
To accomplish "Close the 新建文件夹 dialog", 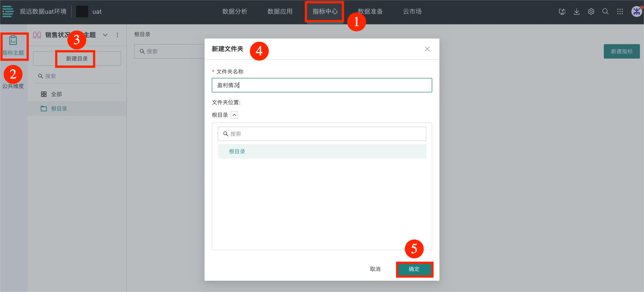I will pos(427,49).
